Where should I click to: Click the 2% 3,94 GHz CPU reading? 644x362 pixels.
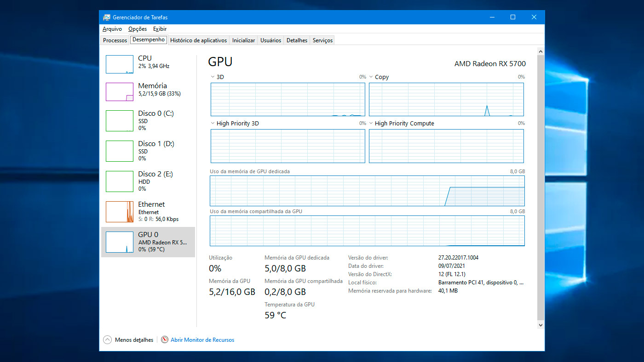point(154,66)
